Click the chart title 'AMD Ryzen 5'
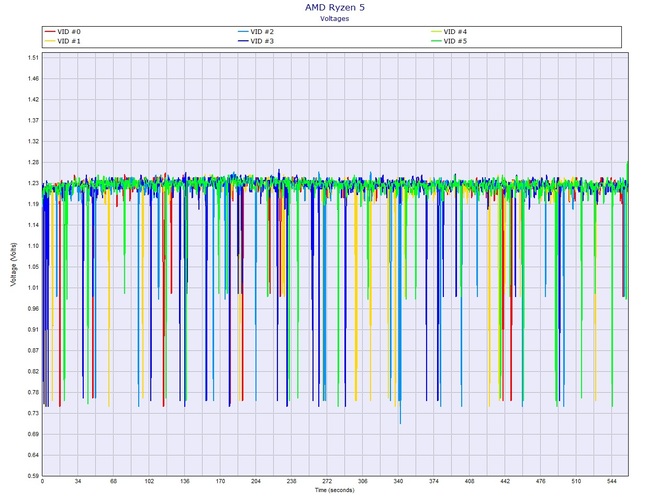The image size is (670, 502). pos(335,7)
